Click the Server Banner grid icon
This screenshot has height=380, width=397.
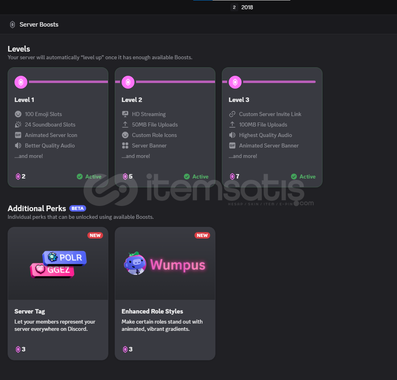tap(125, 146)
